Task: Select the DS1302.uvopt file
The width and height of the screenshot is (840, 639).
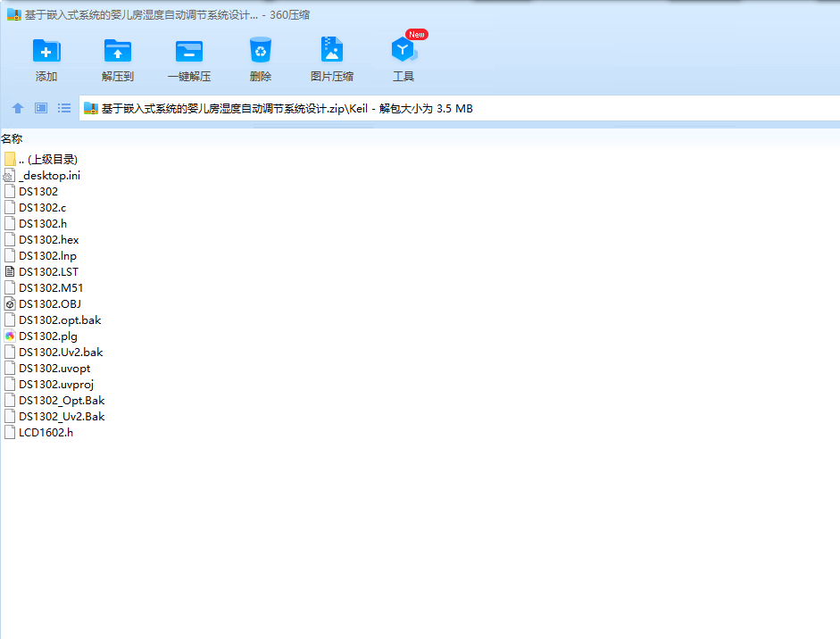Action: point(54,368)
